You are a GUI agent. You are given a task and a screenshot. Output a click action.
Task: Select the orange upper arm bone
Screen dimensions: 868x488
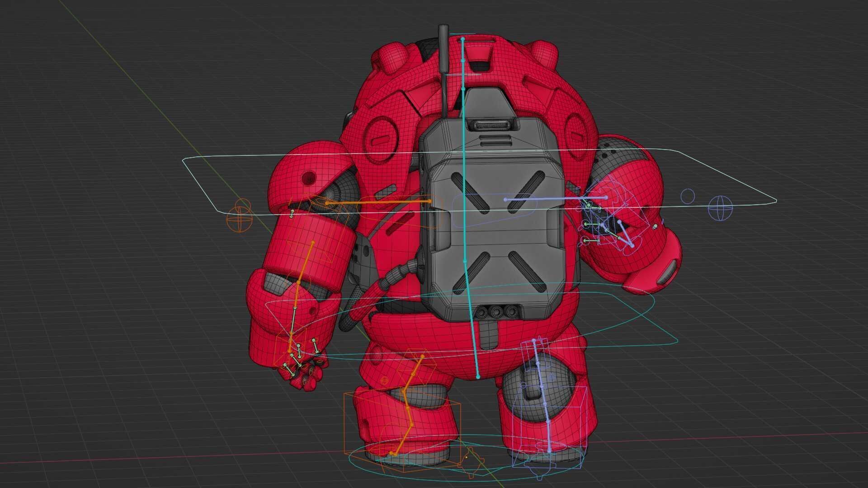[305, 263]
